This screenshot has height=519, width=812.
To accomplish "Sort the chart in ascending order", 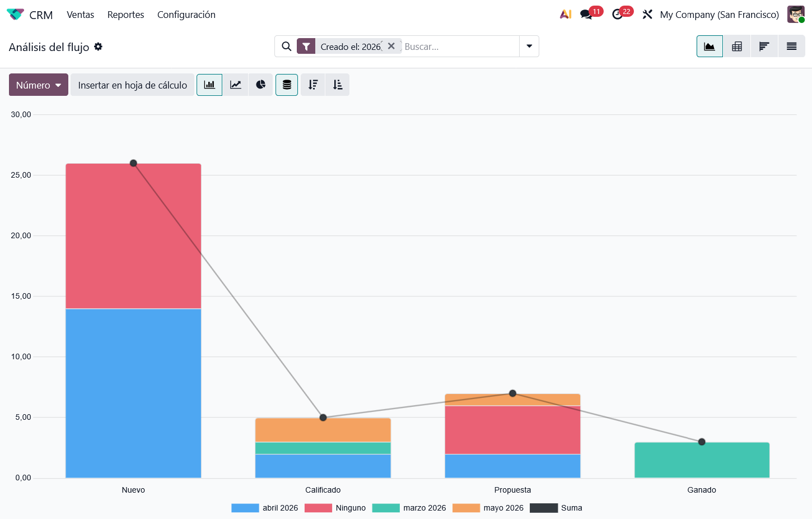I will pos(338,85).
